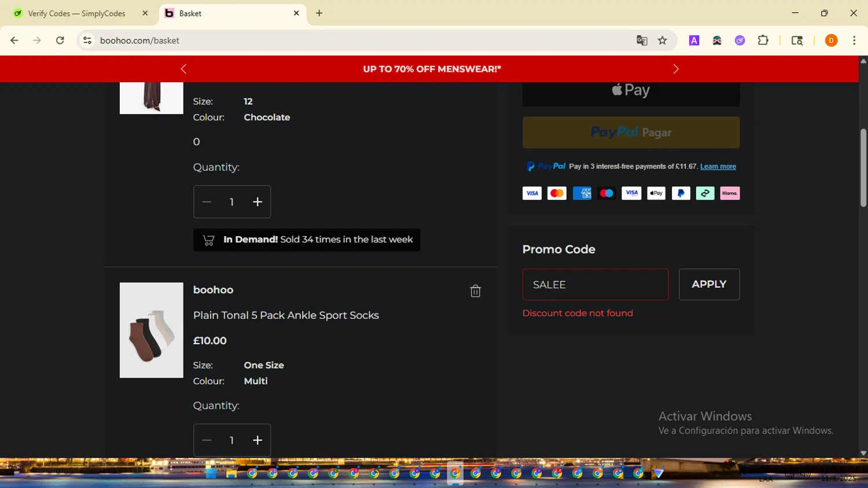This screenshot has width=868, height=488.
Task: Bookmark this page with star icon
Action: point(663,41)
